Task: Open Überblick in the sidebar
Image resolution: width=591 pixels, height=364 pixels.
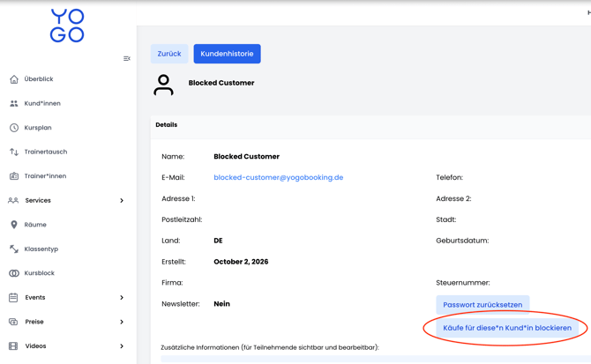Action: 39,79
